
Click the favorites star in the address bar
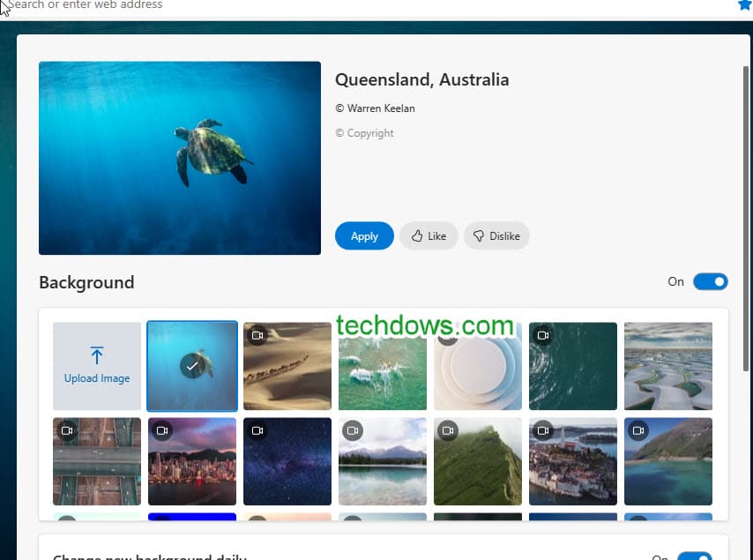[x=744, y=5]
